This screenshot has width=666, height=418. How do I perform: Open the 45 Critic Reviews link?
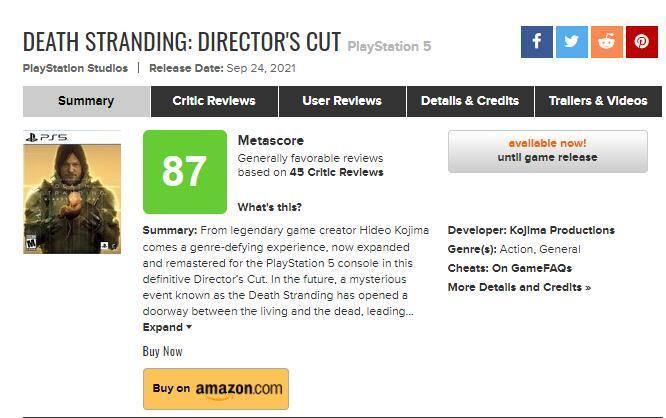point(336,172)
